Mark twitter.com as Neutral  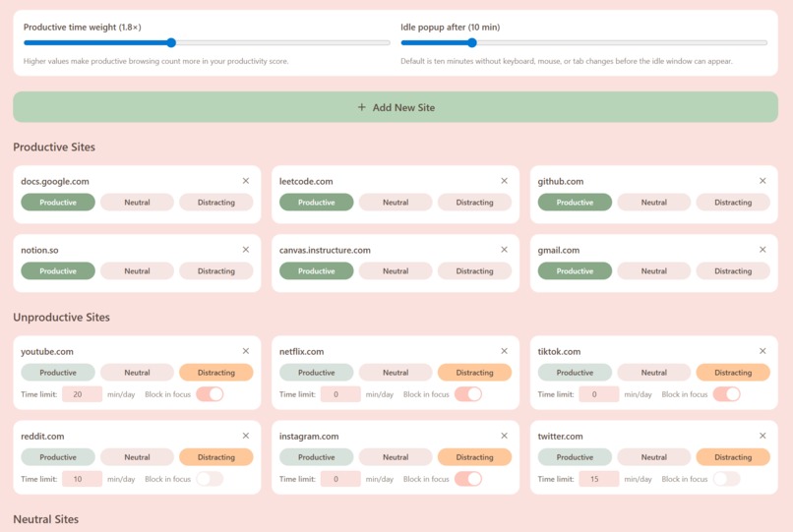pos(654,457)
